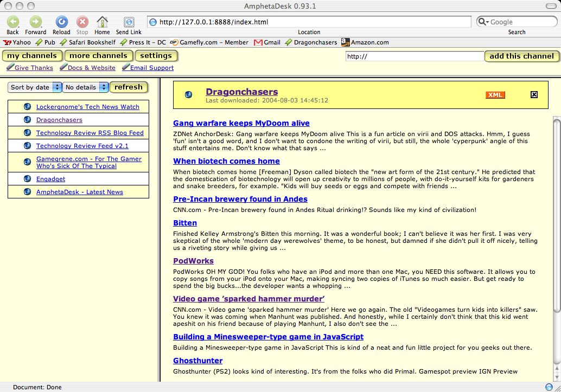Click the Send Link toolbar icon

(129, 22)
